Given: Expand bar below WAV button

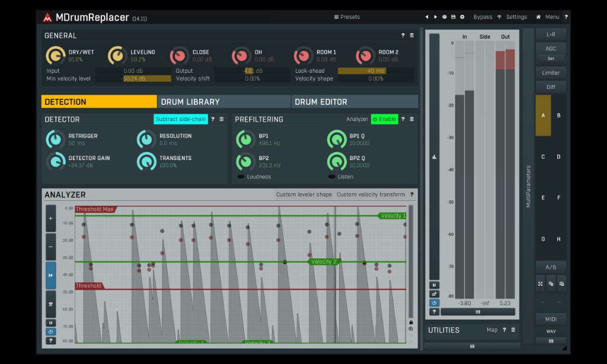Looking at the screenshot, I should point(551,341).
